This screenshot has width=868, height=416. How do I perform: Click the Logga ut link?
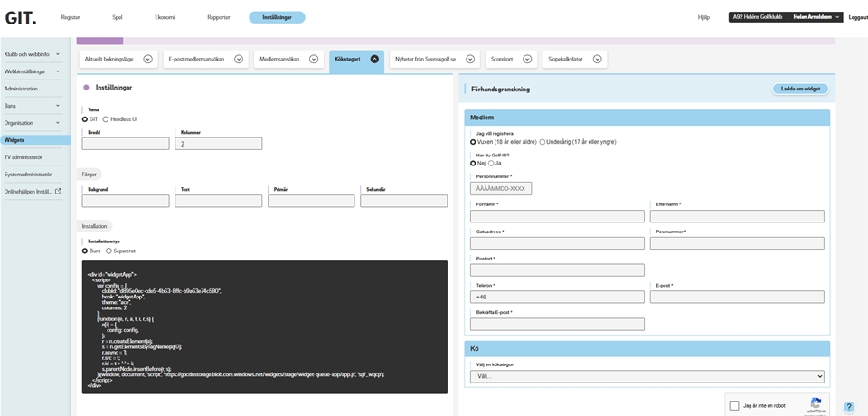(857, 17)
